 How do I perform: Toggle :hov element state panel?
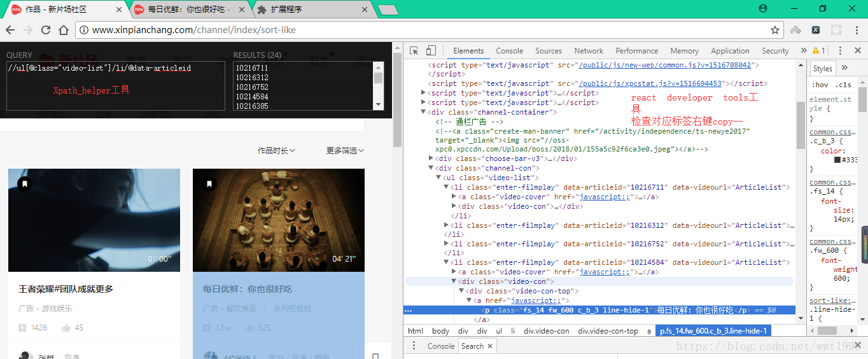[x=820, y=85]
